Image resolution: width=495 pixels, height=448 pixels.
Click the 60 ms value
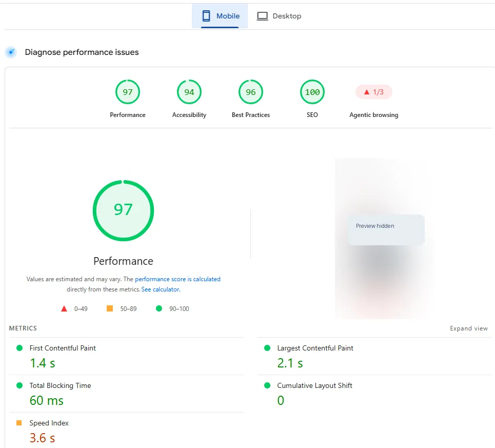[46, 401]
